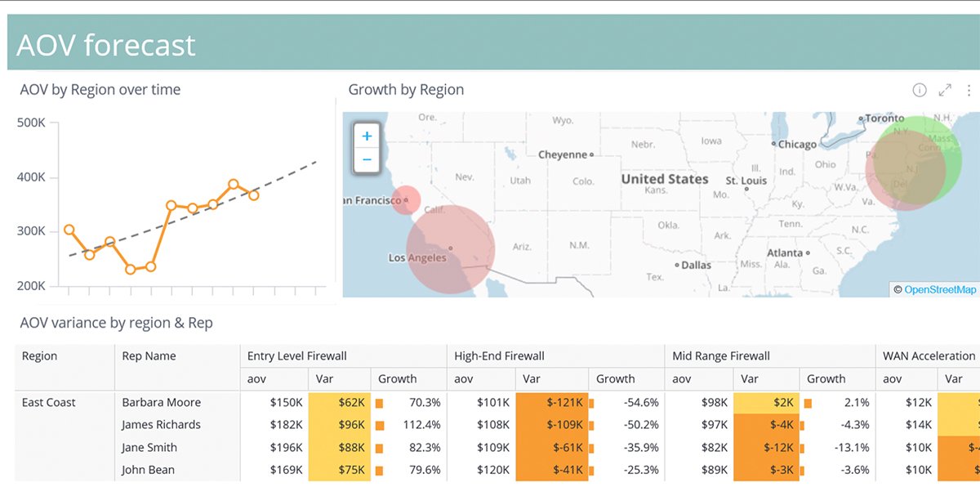Select the San Francisco growth bubble
The height and width of the screenshot is (496, 980).
click(406, 199)
